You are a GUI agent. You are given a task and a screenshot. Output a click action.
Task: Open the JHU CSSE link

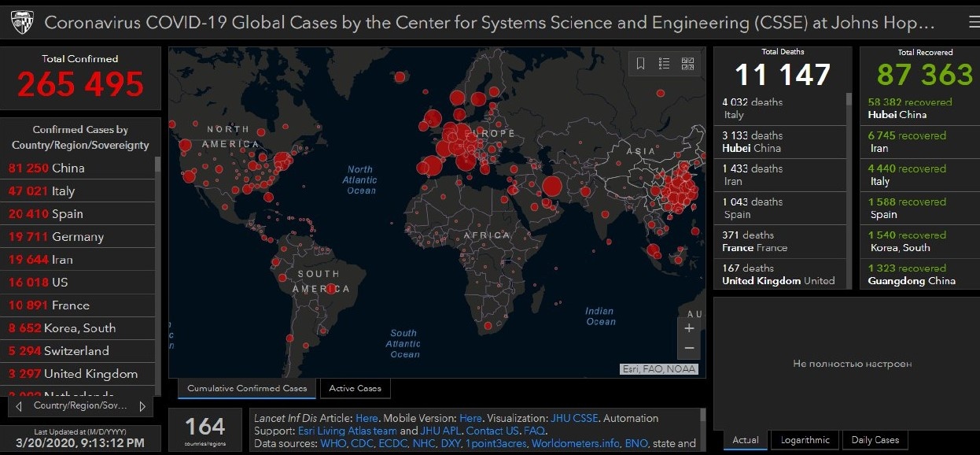574,418
